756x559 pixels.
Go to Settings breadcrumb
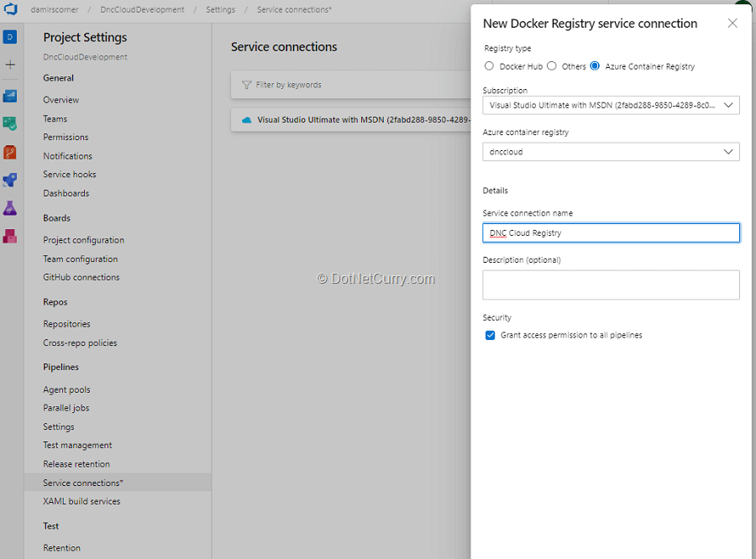coord(220,9)
